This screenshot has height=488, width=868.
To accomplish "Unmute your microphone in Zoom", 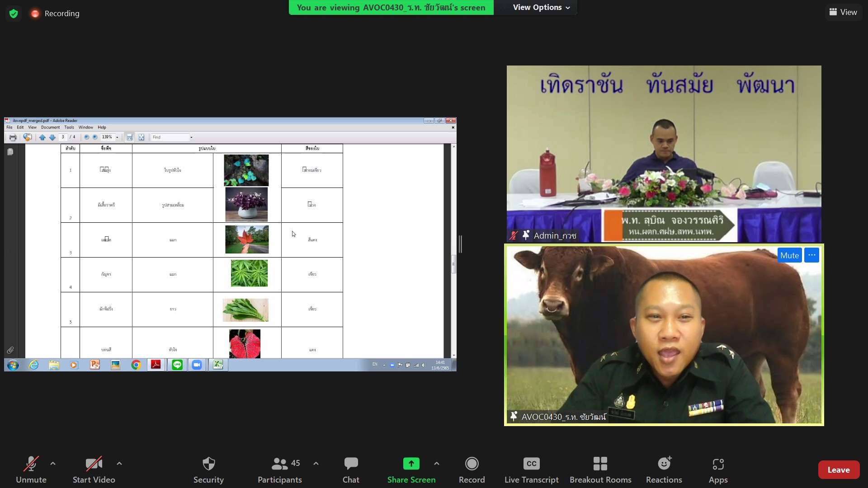I will (x=31, y=470).
